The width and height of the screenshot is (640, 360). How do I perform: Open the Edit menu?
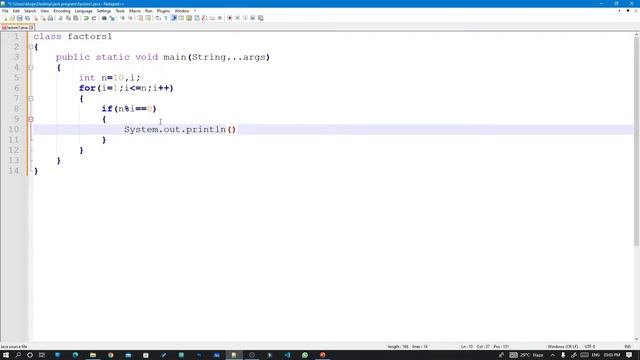coord(16,11)
